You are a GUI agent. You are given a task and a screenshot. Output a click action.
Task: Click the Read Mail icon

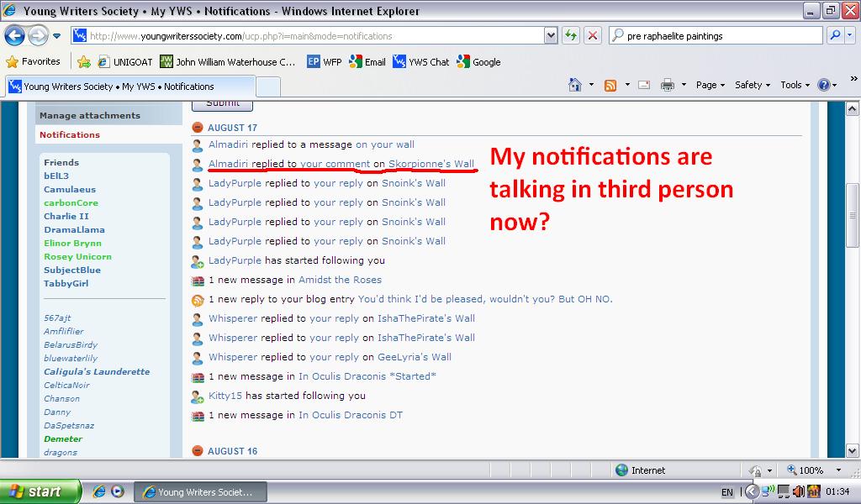click(x=644, y=85)
